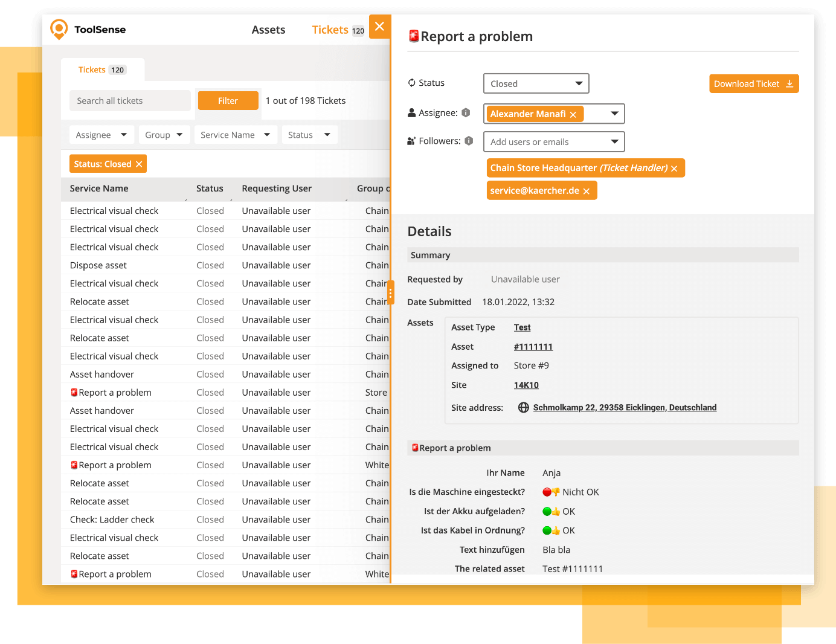Click the info icon next to Assignee
The height and width of the screenshot is (644, 836).
coord(465,112)
